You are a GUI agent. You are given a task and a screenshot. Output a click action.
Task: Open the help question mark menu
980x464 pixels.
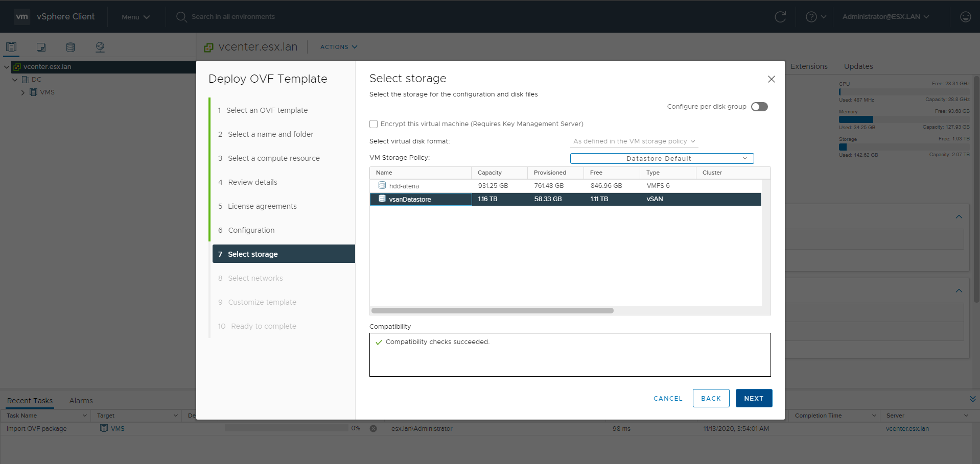816,17
